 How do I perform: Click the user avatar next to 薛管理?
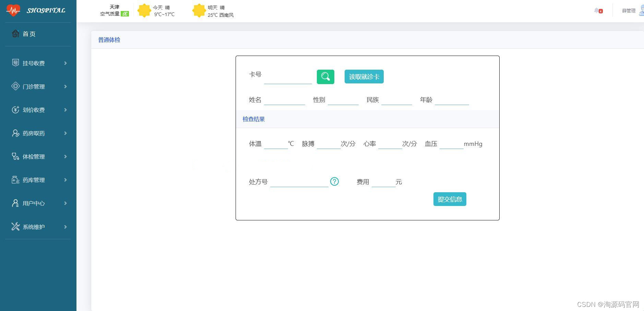(641, 10)
